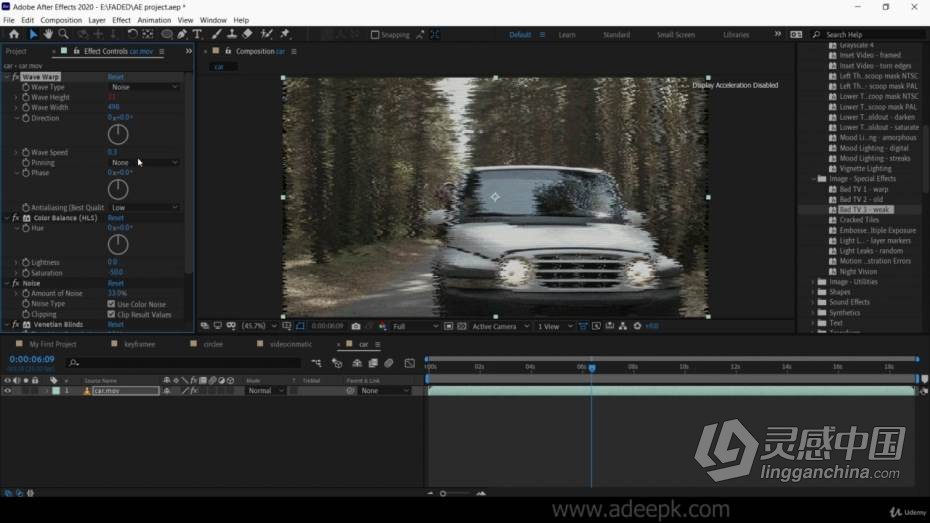Select the Rotation tool
The image size is (930, 523).
coord(132,34)
